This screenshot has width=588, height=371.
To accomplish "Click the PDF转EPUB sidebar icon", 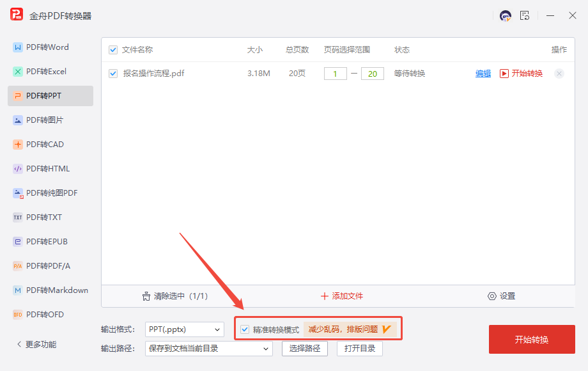I will point(18,242).
